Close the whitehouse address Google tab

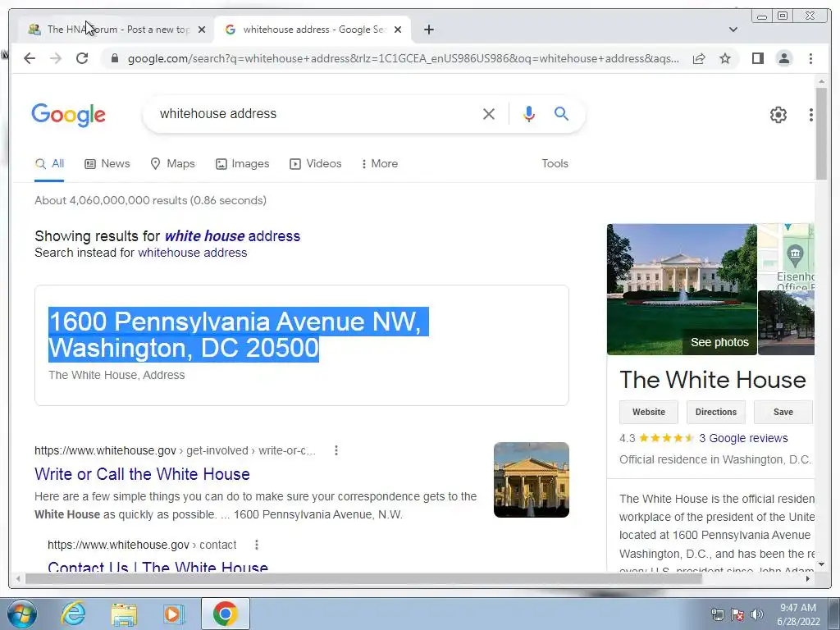point(398,30)
